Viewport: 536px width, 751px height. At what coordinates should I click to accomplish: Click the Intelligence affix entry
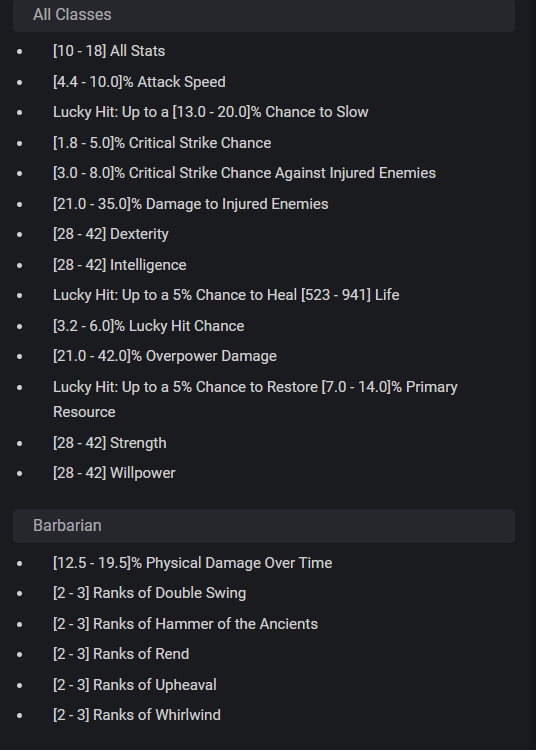120,265
